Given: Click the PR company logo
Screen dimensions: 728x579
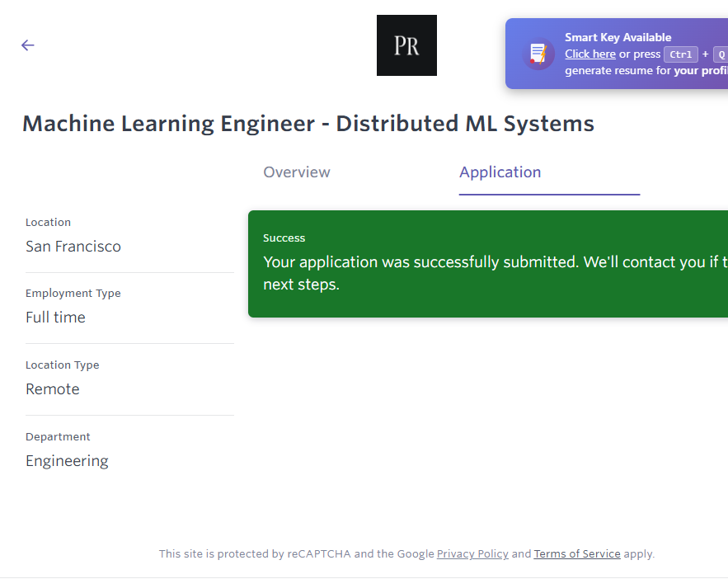Looking at the screenshot, I should click(406, 45).
